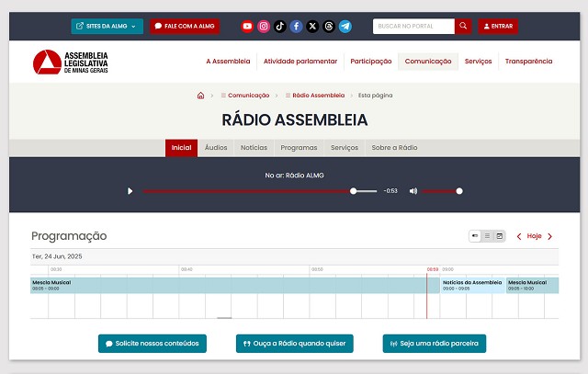Open the Atividade parlamentar menu

pos(300,62)
